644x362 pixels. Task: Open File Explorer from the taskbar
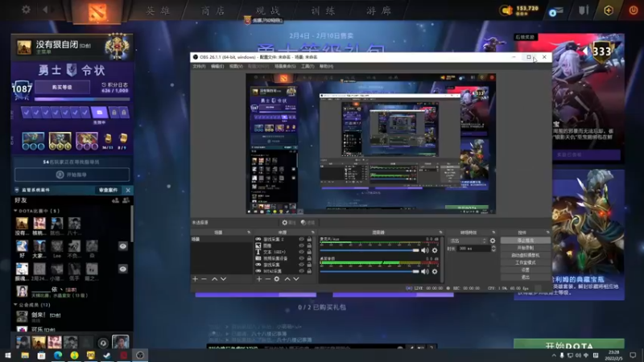(x=25, y=356)
